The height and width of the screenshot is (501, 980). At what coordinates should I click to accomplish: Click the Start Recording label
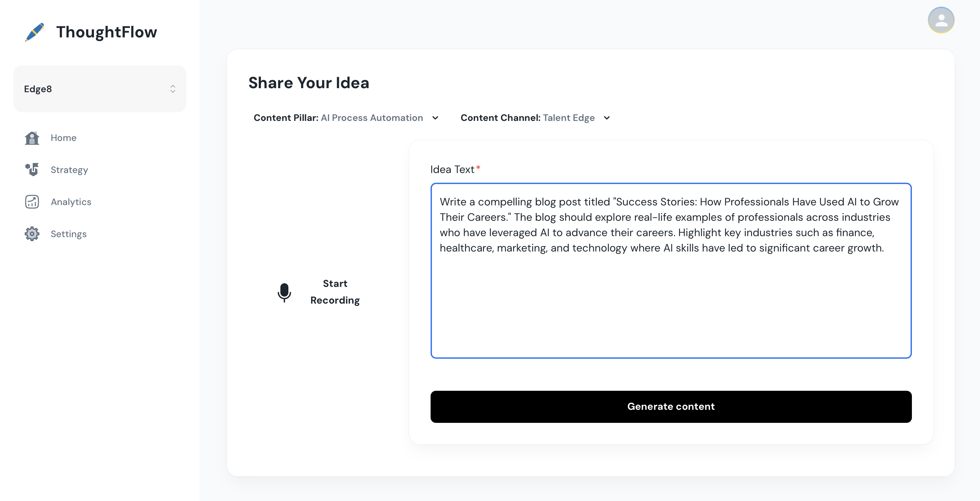[x=335, y=292]
